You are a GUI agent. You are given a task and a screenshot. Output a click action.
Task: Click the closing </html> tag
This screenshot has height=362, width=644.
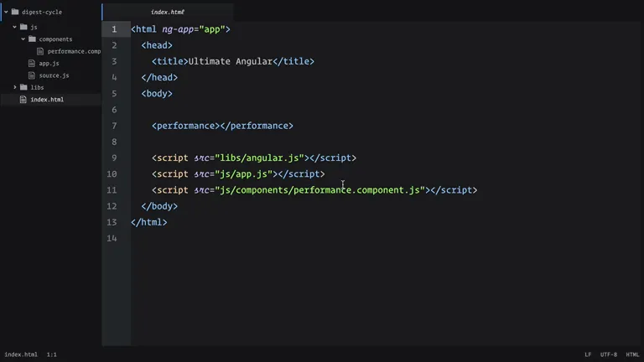149,222
